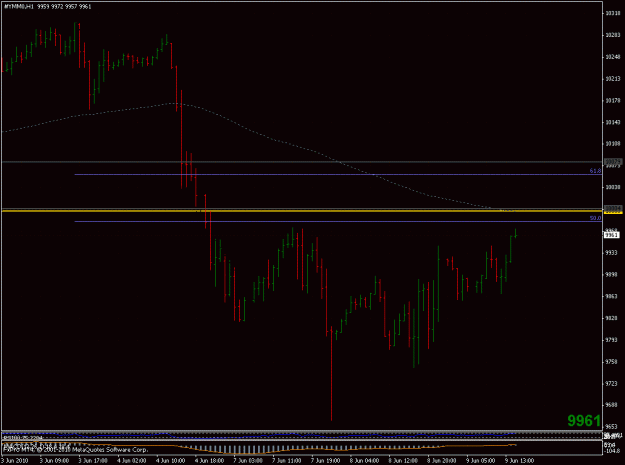
Task: Click the 9933 price axis label
Action: pos(612,253)
